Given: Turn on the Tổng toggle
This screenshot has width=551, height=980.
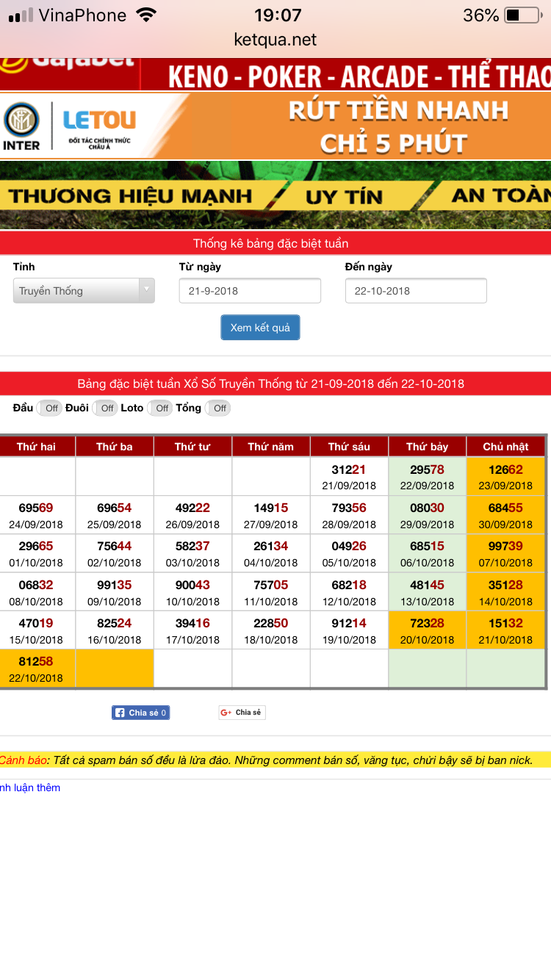Looking at the screenshot, I should click(217, 408).
